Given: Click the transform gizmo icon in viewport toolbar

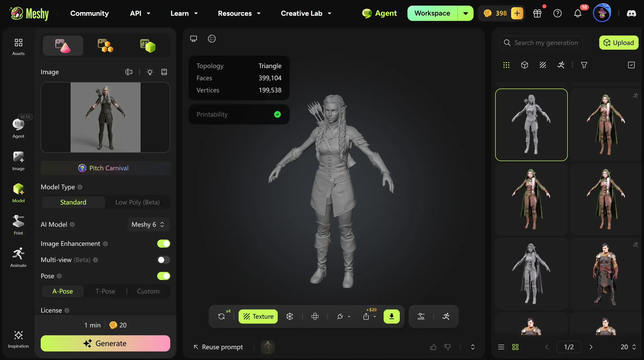Looking at the screenshot, I should pos(315,316).
